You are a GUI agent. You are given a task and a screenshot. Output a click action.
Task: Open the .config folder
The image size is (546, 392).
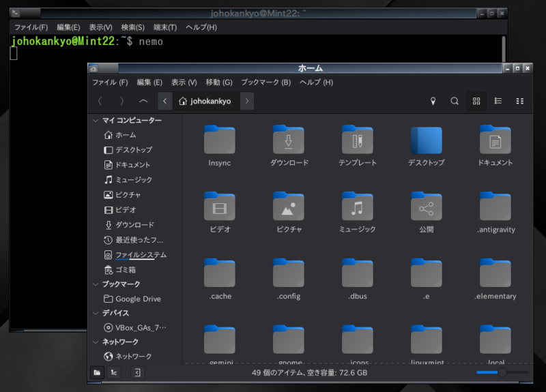tap(289, 274)
